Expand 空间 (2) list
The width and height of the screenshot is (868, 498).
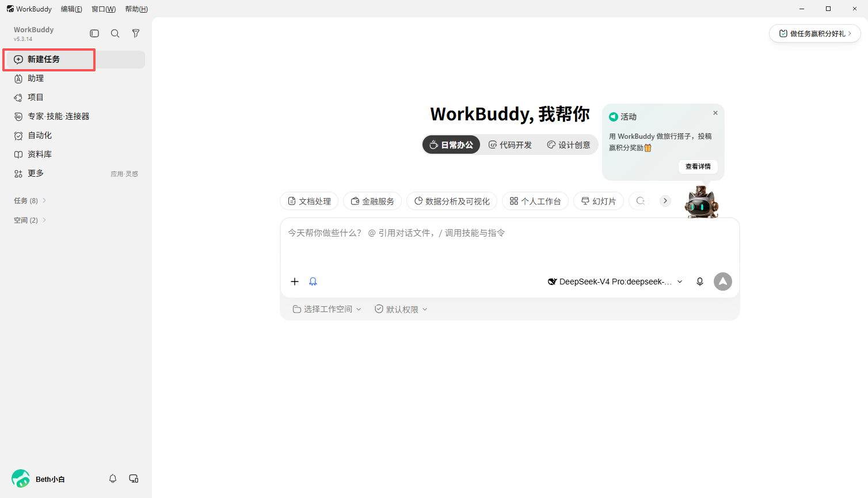(x=30, y=220)
